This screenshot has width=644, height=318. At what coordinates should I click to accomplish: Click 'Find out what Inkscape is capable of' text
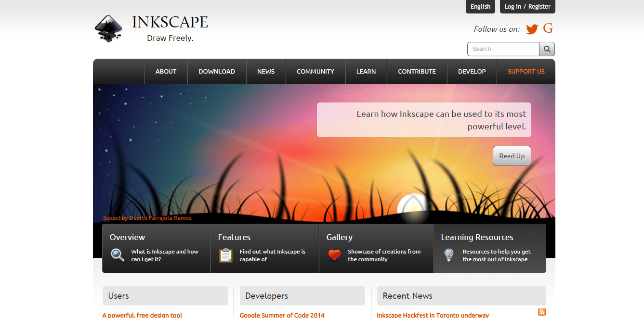[273, 255]
